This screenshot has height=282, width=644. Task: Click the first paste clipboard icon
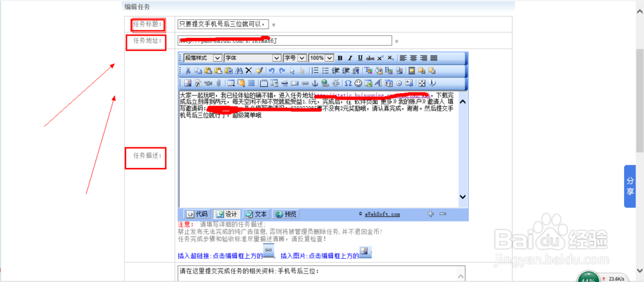pos(208,71)
